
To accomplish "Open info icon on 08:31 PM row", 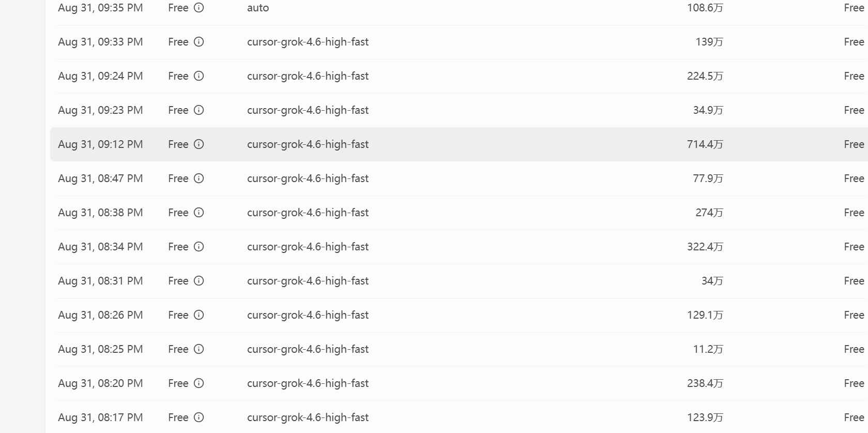I will pyautogui.click(x=199, y=281).
